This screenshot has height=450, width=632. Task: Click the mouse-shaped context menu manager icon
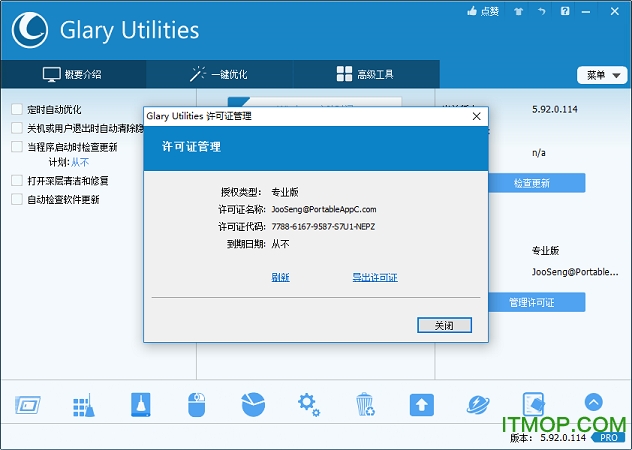196,405
